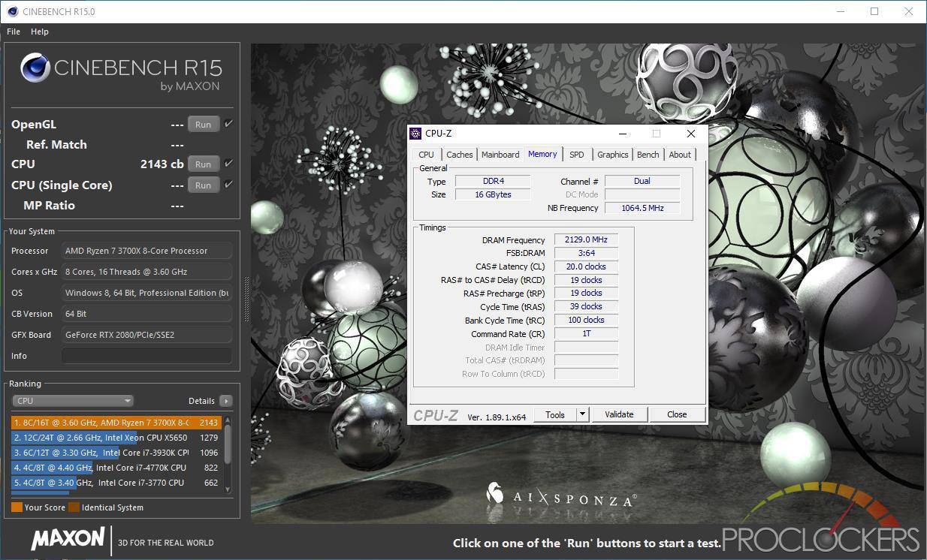Screen dimensions: 927x560
Task: Minimize the CPU-Z window
Action: point(623,134)
